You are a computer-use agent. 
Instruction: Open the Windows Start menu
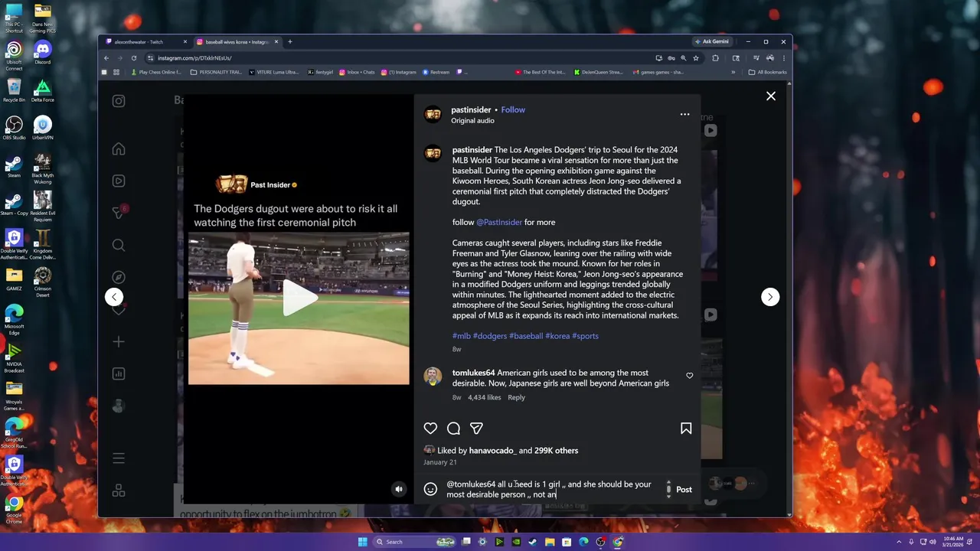click(x=363, y=542)
